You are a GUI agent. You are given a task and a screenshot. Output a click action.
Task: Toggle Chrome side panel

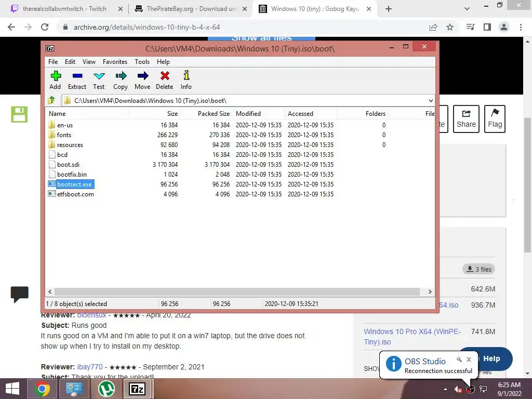[487, 27]
